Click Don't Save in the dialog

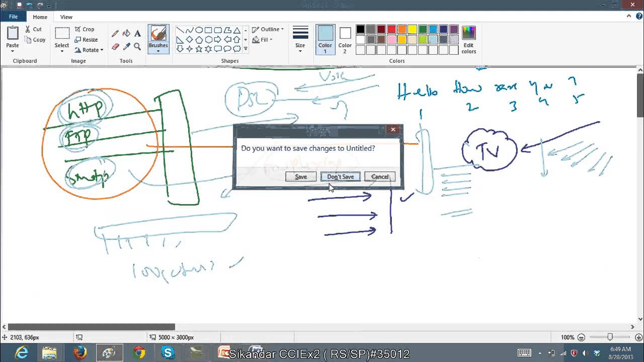[341, 176]
